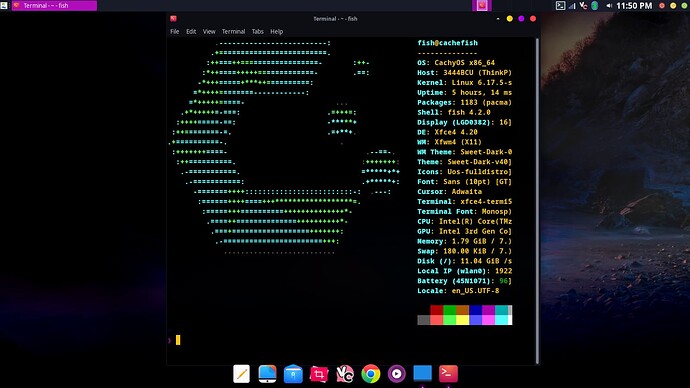This screenshot has height=388, width=690.
Task: Click the 'Terminal: xfce4-termi' line
Action: pos(465,202)
